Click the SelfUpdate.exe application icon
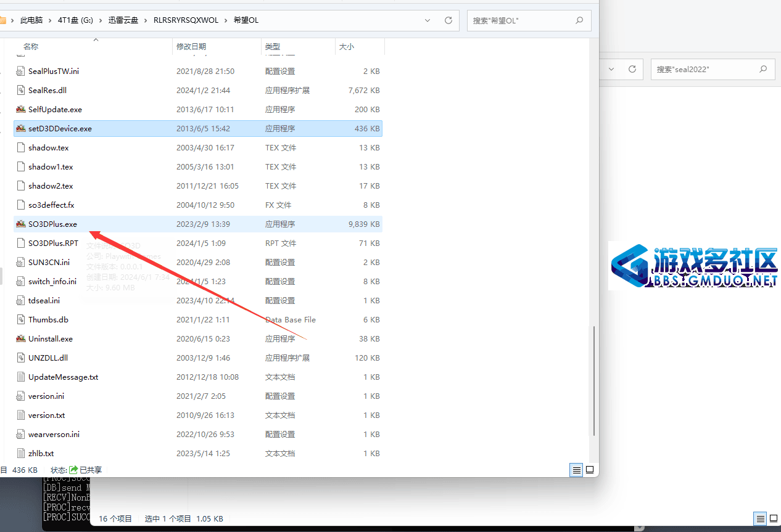Image resolution: width=781 pixels, height=532 pixels. [x=20, y=109]
